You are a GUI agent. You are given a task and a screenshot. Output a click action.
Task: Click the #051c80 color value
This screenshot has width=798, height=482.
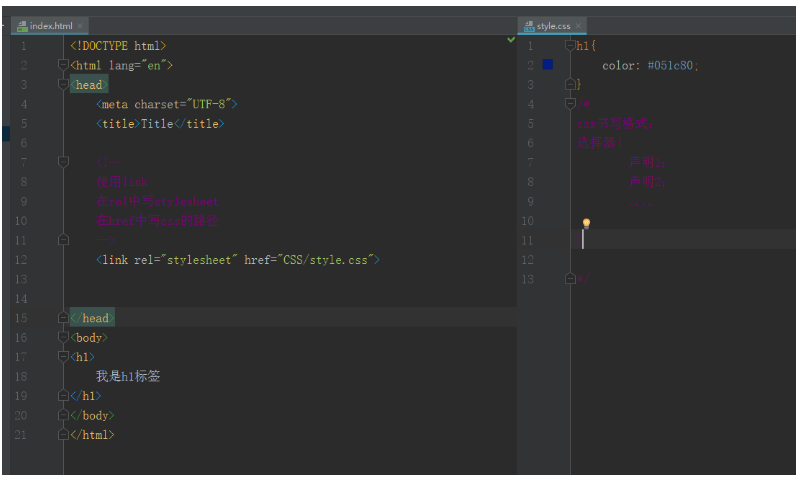coord(670,65)
